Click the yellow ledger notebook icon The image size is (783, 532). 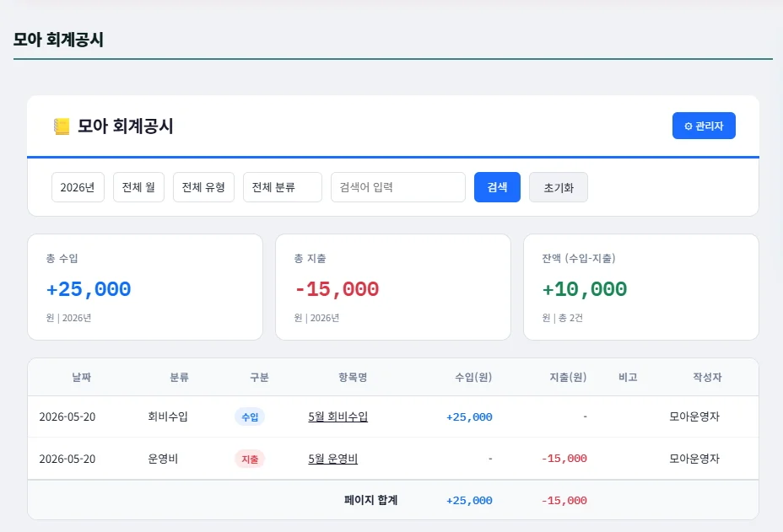click(62, 126)
